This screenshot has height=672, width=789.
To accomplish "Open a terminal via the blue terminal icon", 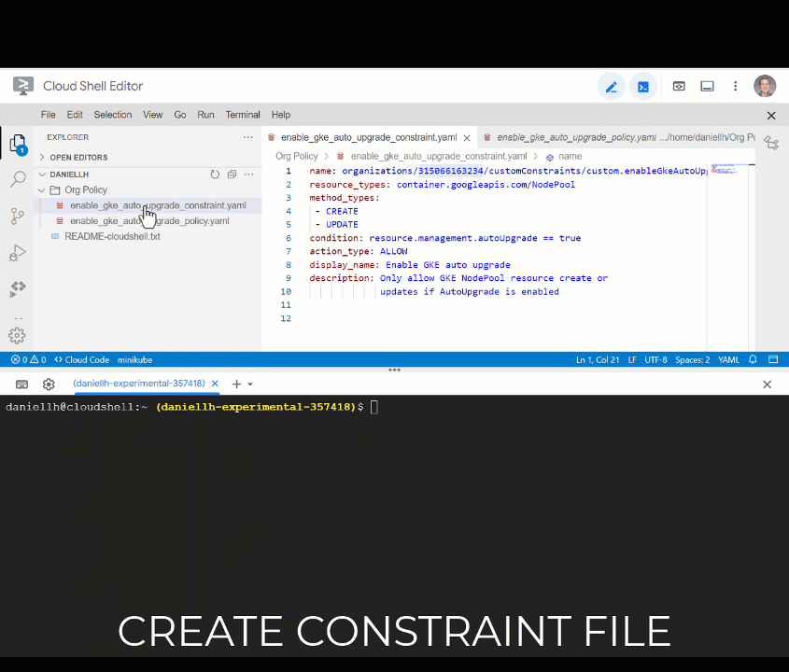I will [x=642, y=86].
